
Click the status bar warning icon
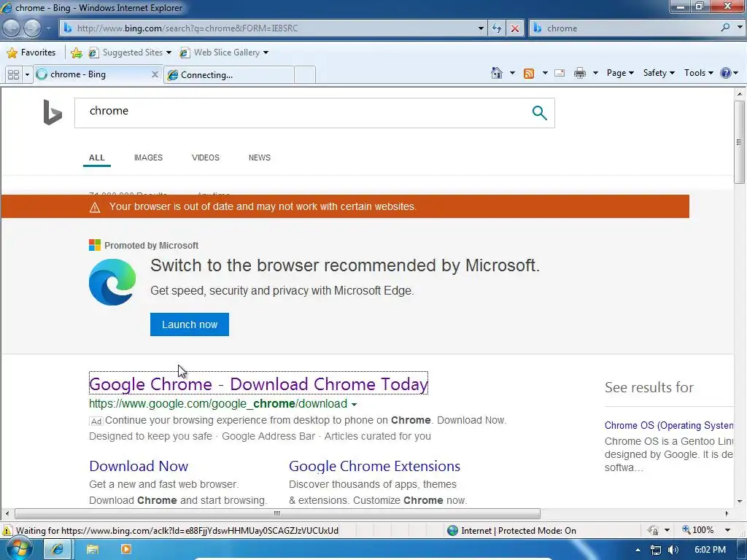(x=7, y=531)
